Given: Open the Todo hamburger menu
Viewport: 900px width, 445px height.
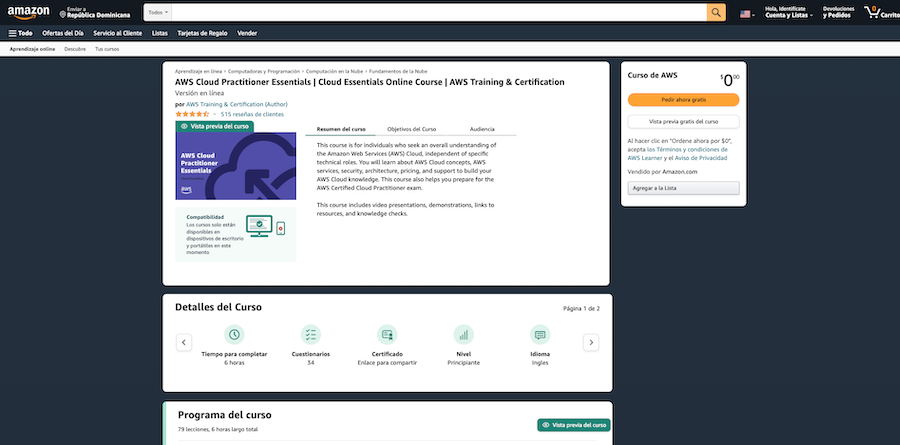Looking at the screenshot, I should click(x=21, y=33).
